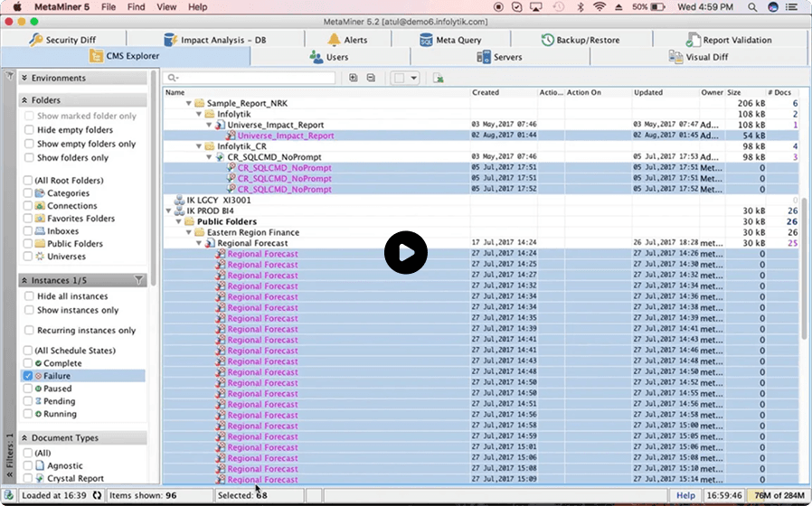The width and height of the screenshot is (812, 506).
Task: Check Recurring instances only
Action: click(29, 330)
